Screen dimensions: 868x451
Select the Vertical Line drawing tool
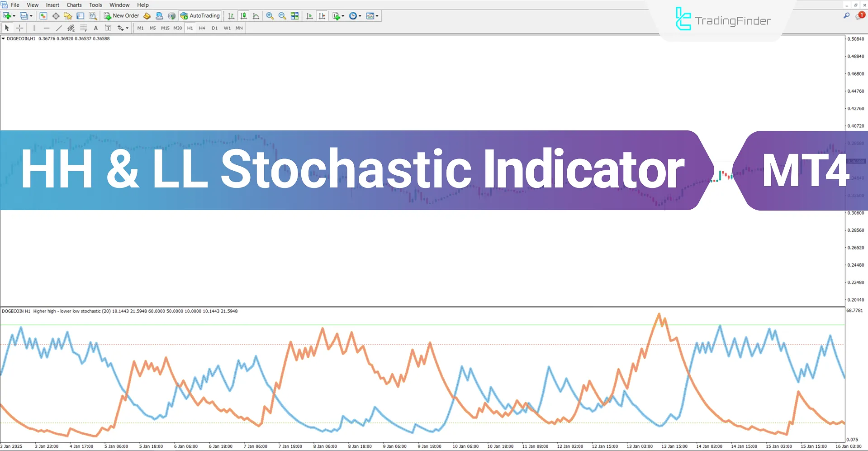pyautogui.click(x=34, y=28)
